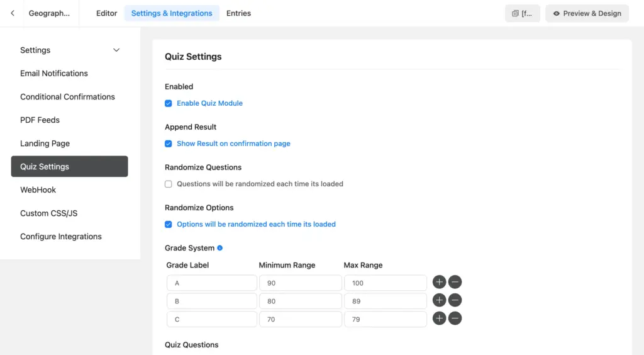Add a row after grade A
This screenshot has width=644, height=355.
(x=439, y=282)
